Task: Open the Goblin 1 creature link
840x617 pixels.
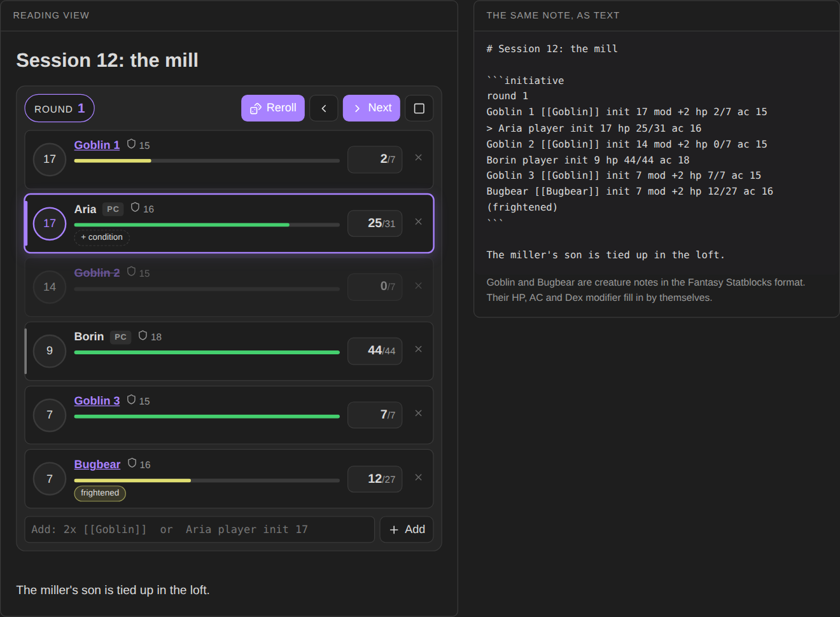Action: click(x=97, y=145)
